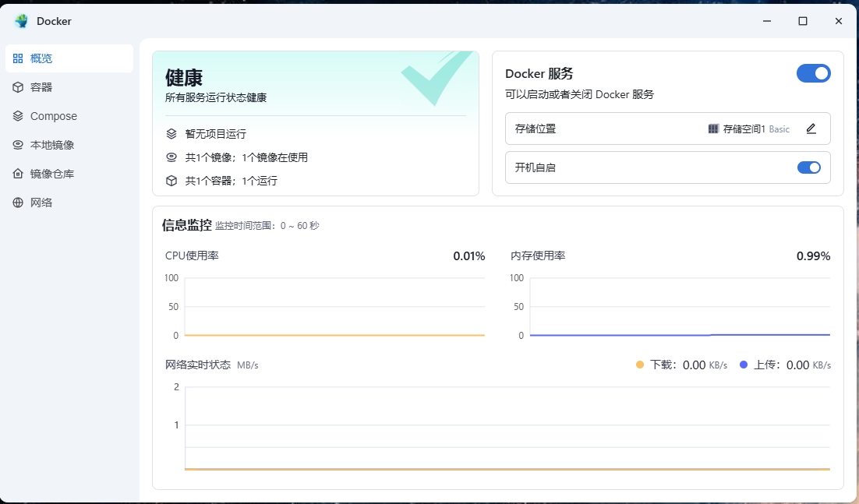This screenshot has height=504, width=859.
Task: Go to the 容器 containers section
Action: [69, 87]
